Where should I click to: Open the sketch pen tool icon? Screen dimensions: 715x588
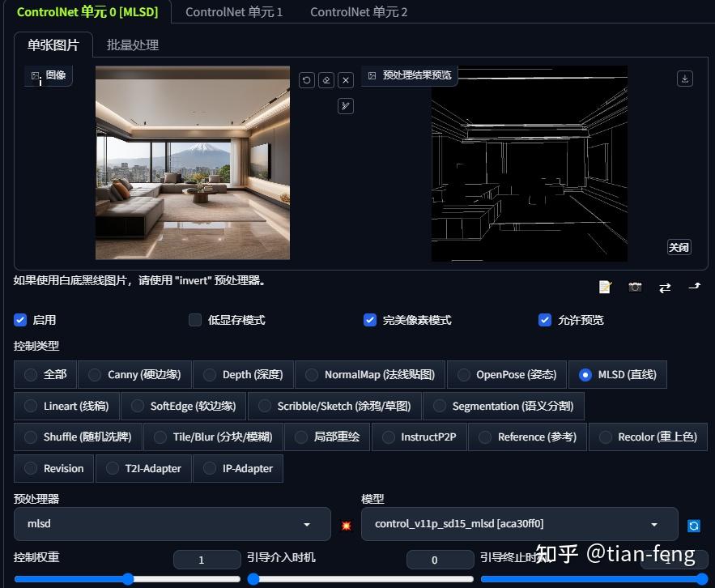[346, 105]
